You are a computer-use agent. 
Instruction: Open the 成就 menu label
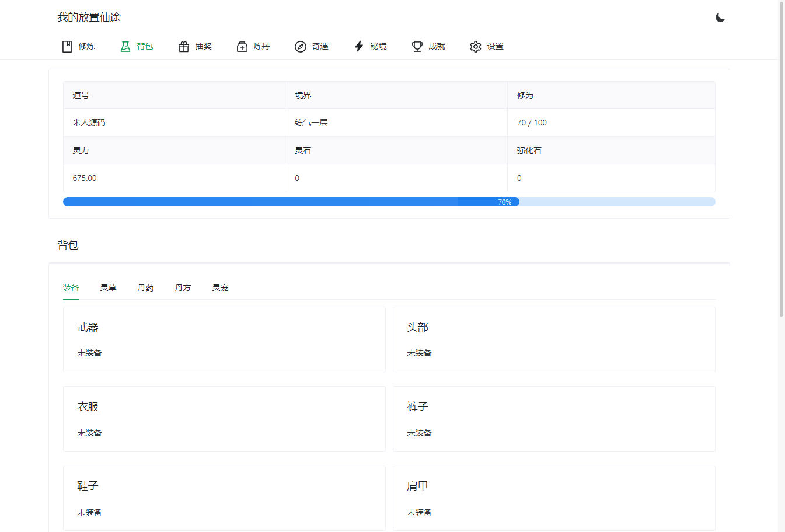tap(437, 46)
